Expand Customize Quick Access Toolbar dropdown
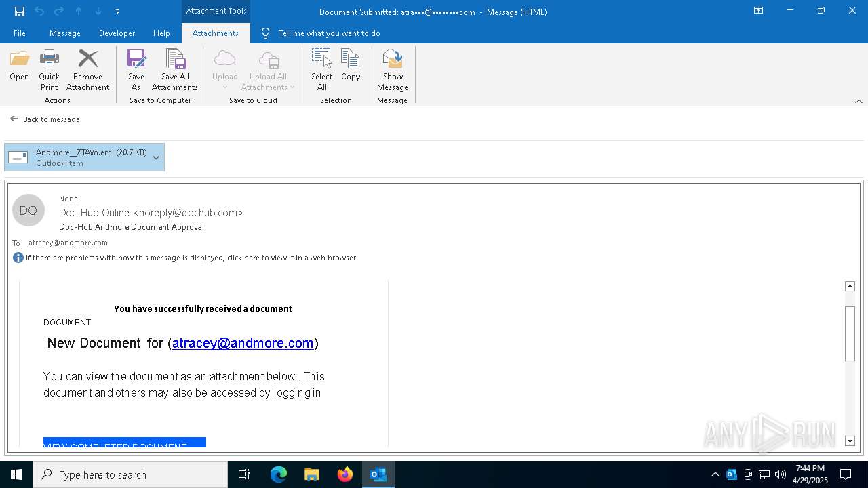 [x=118, y=12]
